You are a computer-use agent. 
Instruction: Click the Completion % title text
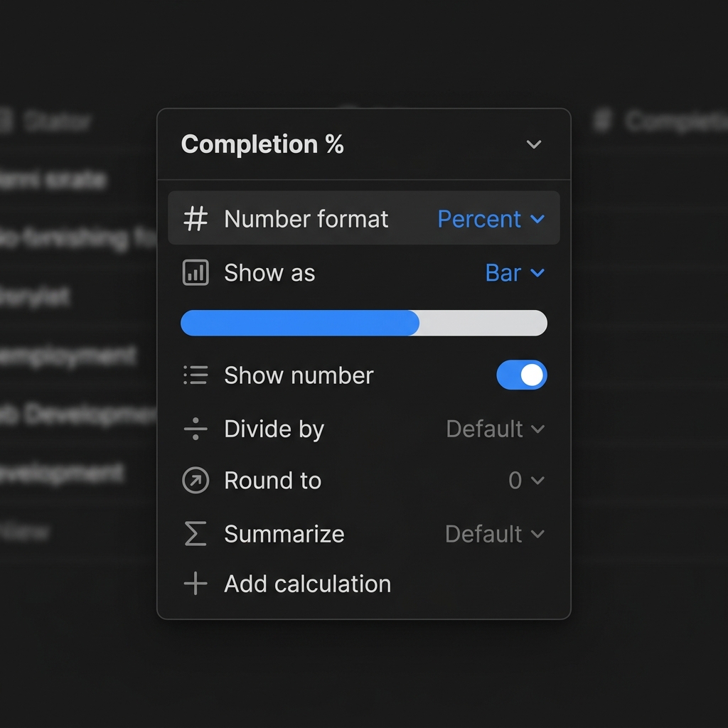point(262,144)
